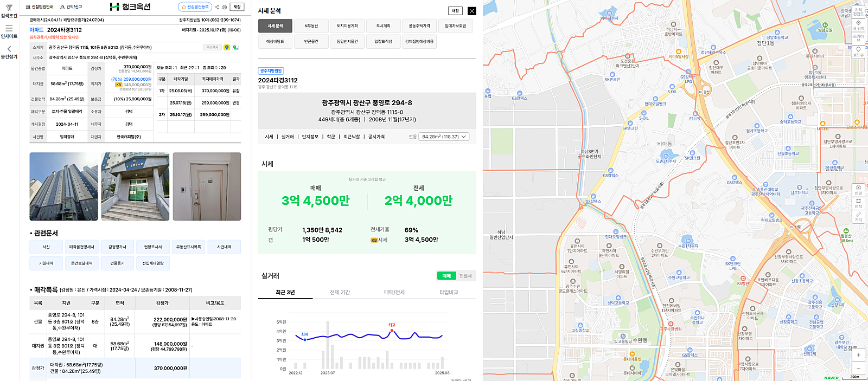Click the 주소복사 button
Viewport: 868px width, 381px height.
(212, 48)
